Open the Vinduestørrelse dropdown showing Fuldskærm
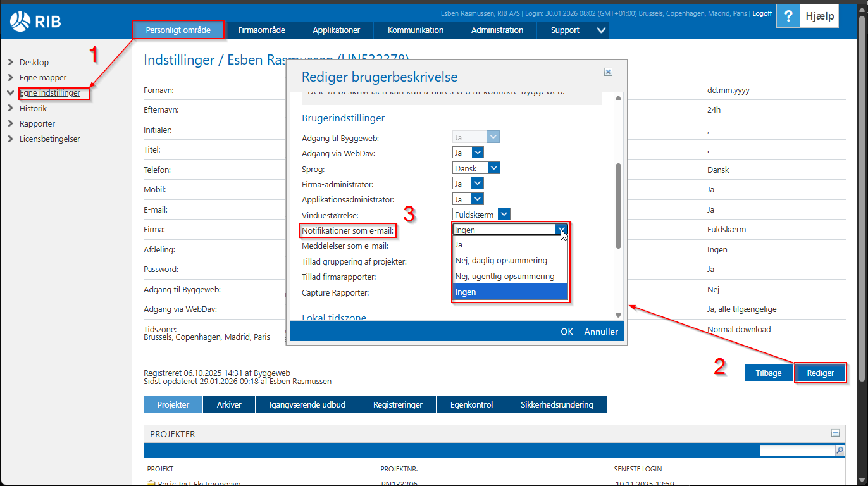This screenshot has height=486, width=868. coord(504,215)
